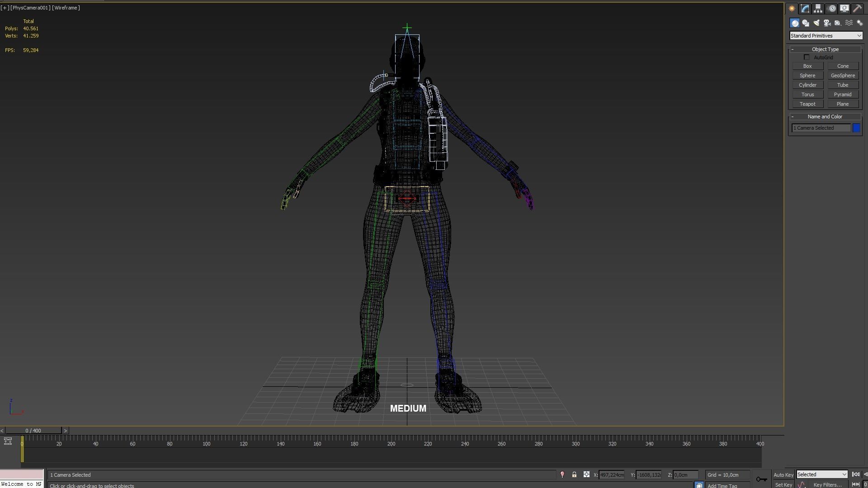Image resolution: width=868 pixels, height=488 pixels.
Task: Open the Standard Primitives dropdown
Action: [x=826, y=36]
